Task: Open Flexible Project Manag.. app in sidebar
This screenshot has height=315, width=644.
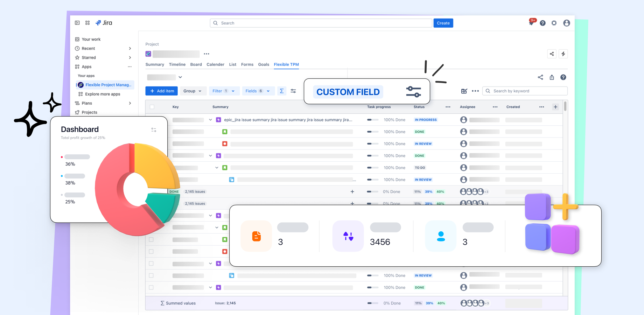Action: [x=105, y=85]
